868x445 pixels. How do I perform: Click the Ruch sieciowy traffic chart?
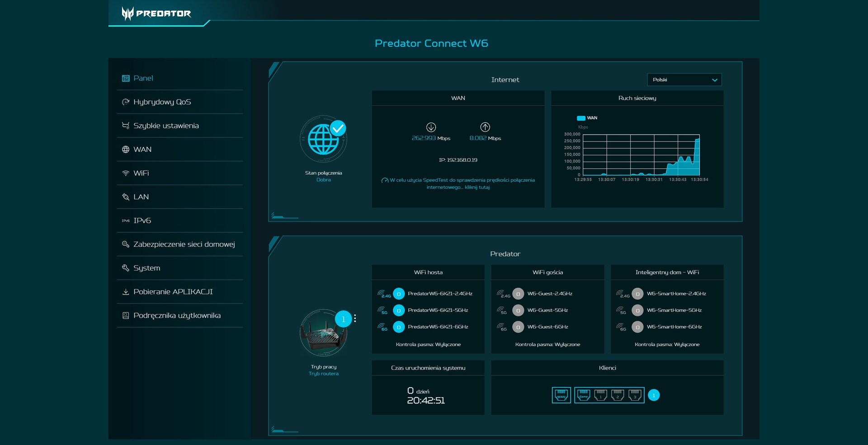click(x=641, y=155)
